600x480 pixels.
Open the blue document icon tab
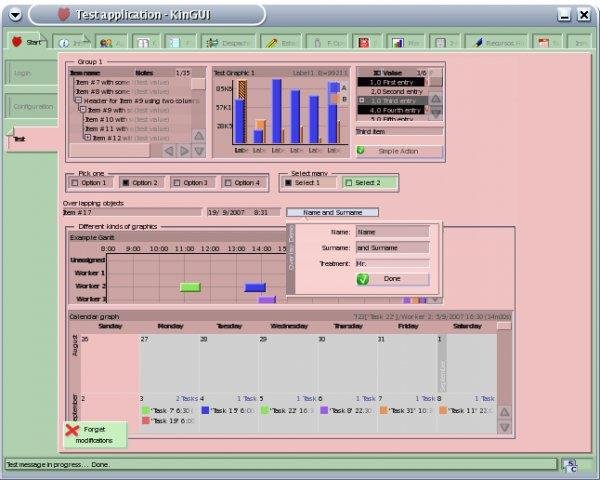coord(180,42)
